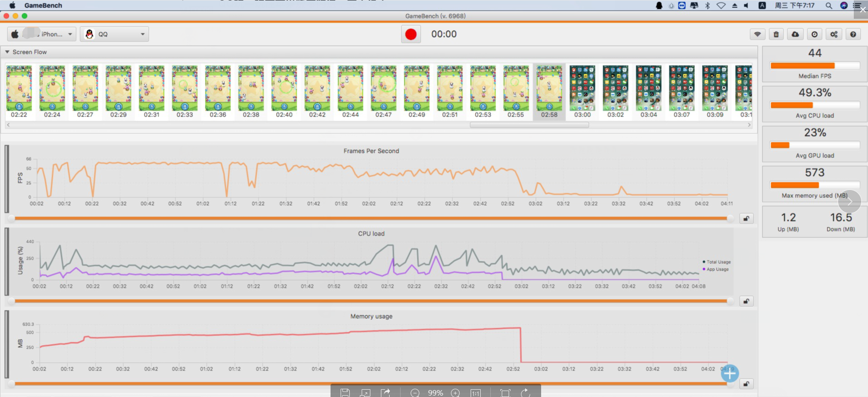Collapse the Screen Flow section

click(7, 52)
